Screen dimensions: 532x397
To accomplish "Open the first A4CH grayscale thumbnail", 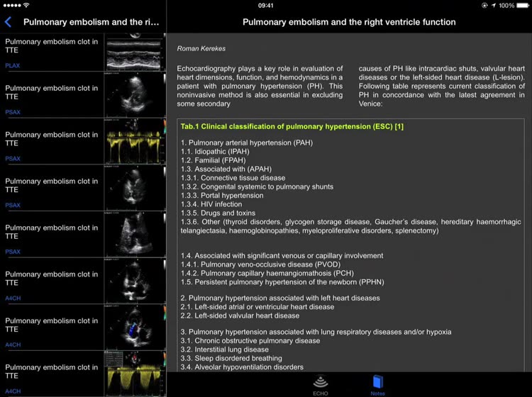I will pos(135,281).
